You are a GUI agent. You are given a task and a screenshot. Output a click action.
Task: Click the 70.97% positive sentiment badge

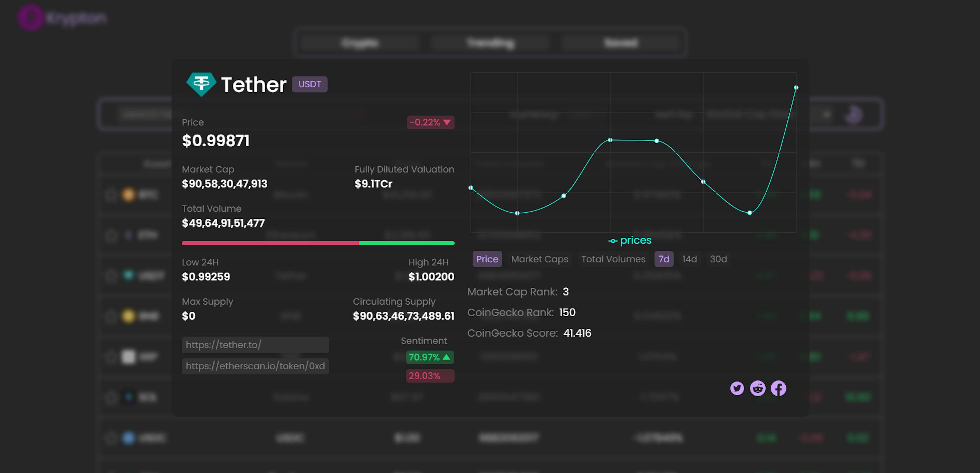[x=430, y=357]
